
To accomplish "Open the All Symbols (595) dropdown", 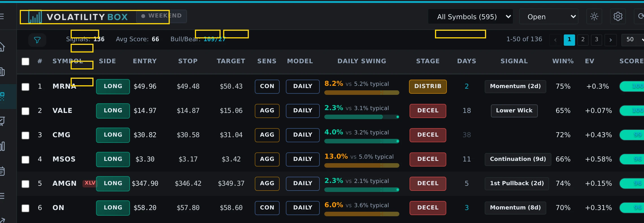I will click(x=471, y=17).
